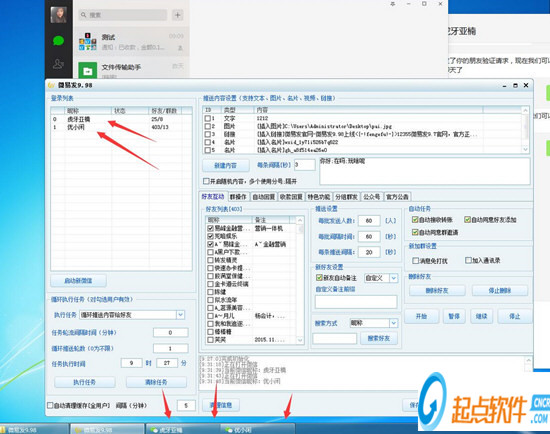Click the 启动新微信 button

tap(78, 281)
